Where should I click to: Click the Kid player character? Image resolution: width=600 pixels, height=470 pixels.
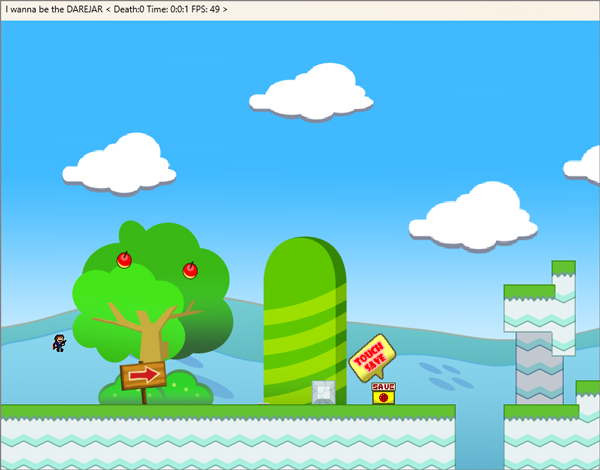click(x=59, y=343)
